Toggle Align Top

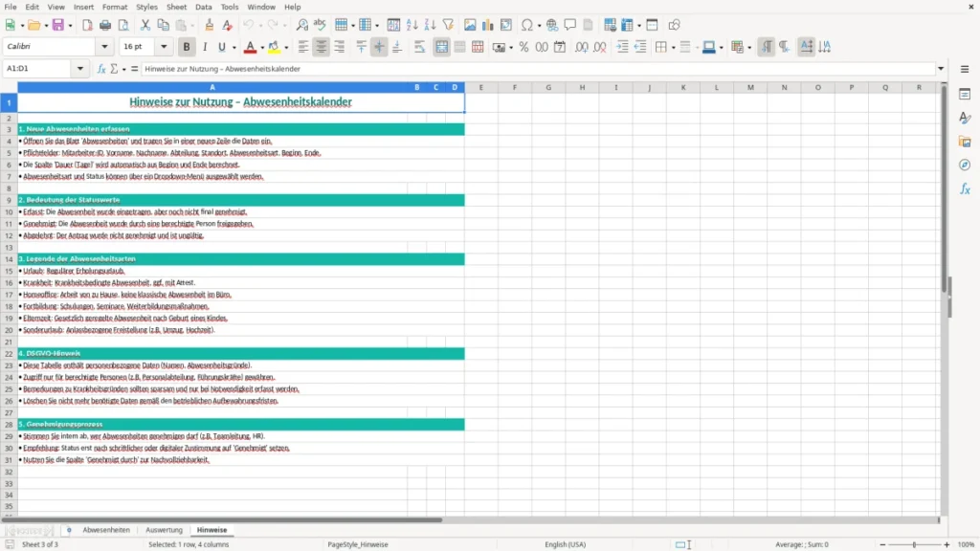click(x=361, y=47)
